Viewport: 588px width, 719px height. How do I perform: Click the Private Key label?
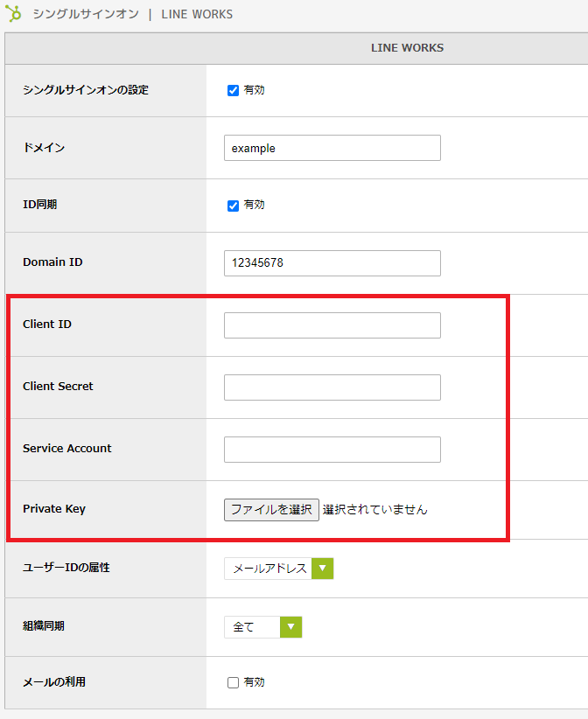(x=54, y=509)
